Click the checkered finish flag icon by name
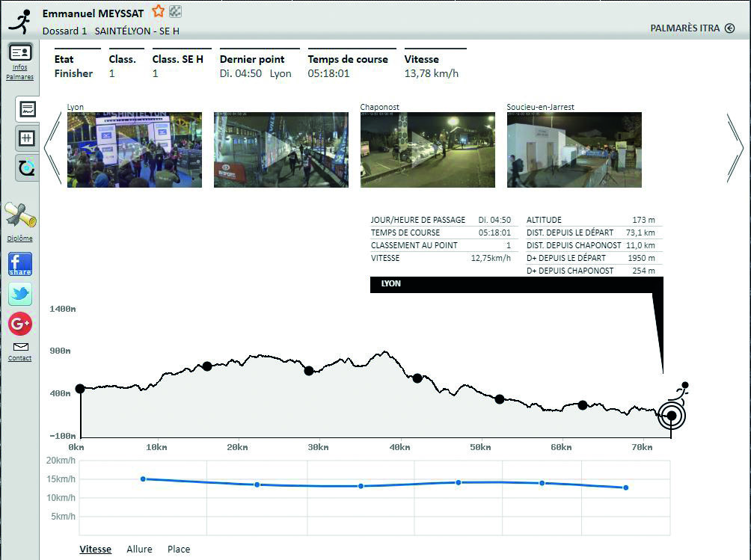 pos(175,11)
